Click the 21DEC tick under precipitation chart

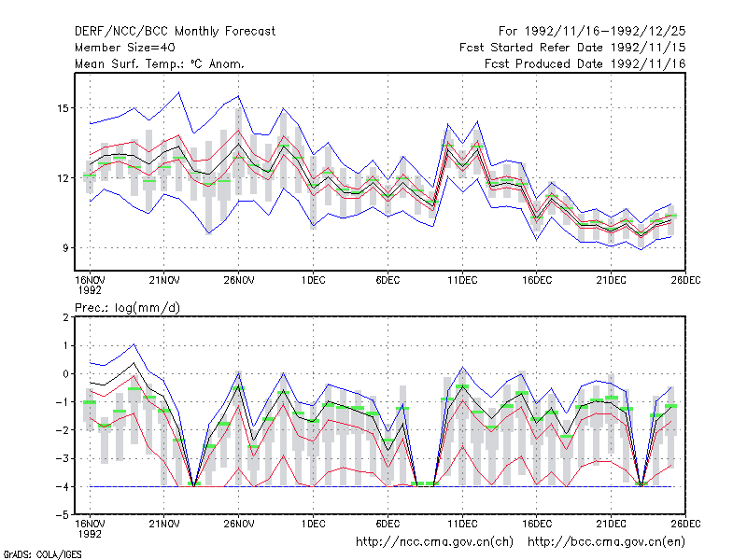coord(611,524)
